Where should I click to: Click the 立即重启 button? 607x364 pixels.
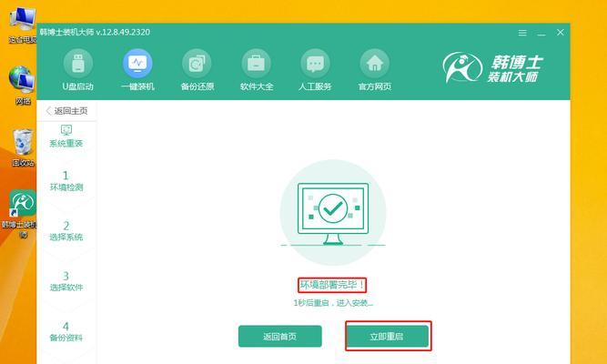point(387,336)
